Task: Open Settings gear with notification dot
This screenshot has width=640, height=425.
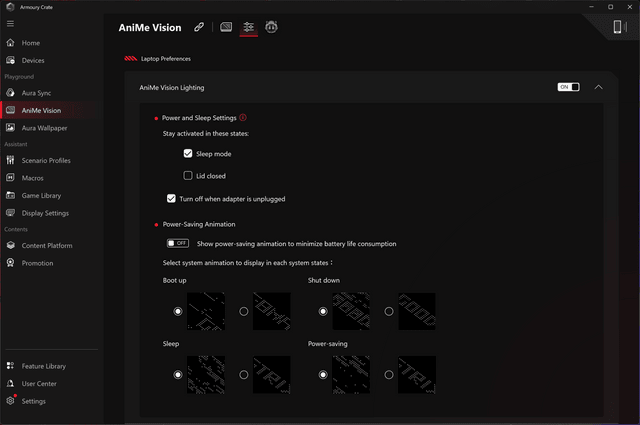Action: pyautogui.click(x=11, y=401)
